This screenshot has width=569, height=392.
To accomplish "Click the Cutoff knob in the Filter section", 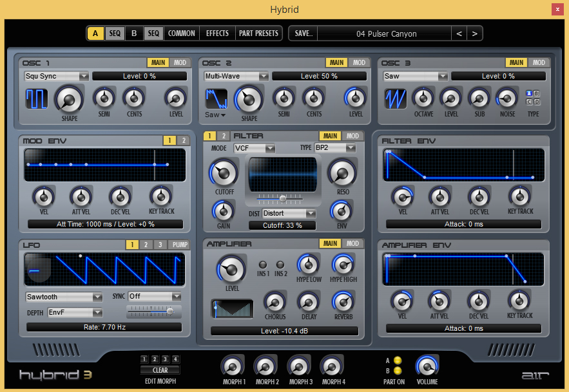I will coord(223,173).
